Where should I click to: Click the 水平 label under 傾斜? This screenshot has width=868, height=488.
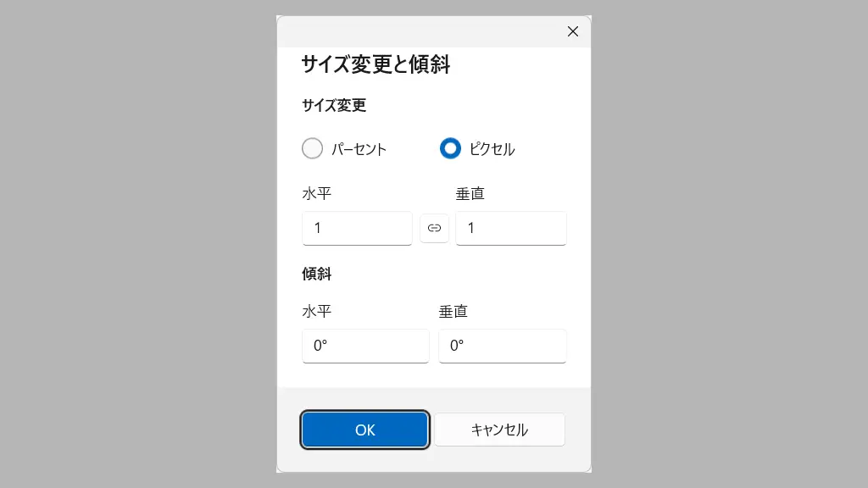coord(317,311)
